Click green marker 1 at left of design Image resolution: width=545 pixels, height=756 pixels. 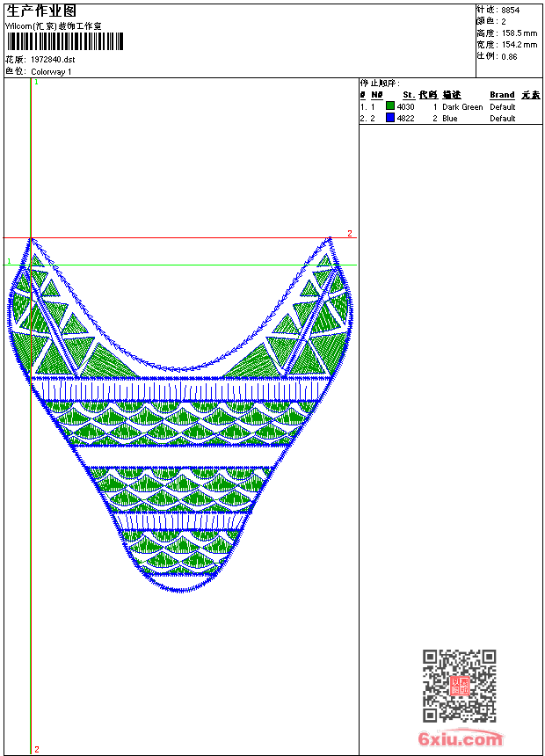point(10,261)
